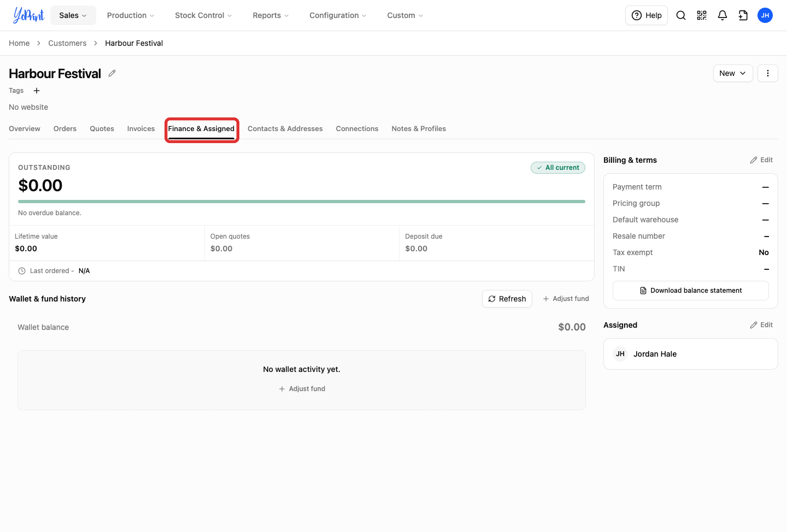Switch to the Orders tab

(x=65, y=129)
